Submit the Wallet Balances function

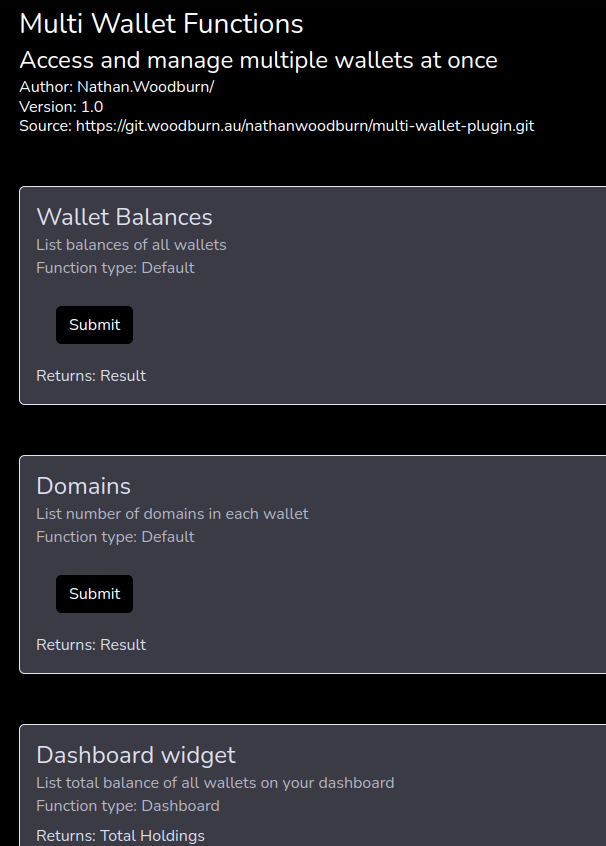pyautogui.click(x=94, y=325)
